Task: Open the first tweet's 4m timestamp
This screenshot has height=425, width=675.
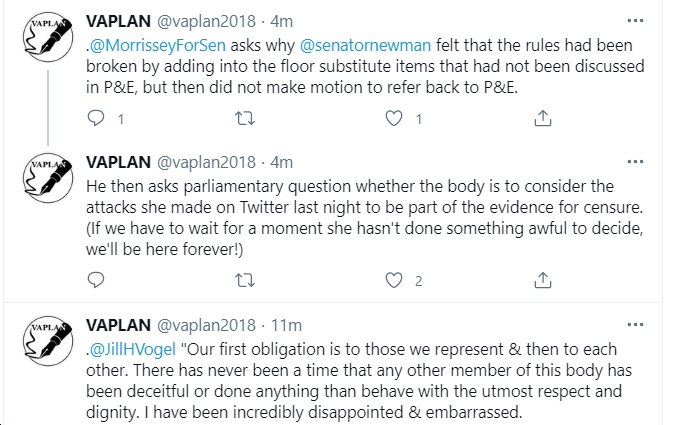Action: pyautogui.click(x=282, y=21)
